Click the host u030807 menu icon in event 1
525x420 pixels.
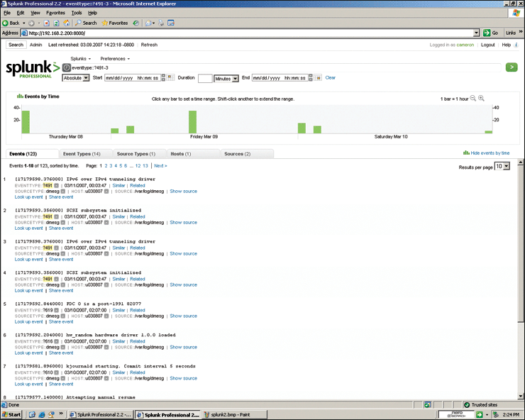coord(106,192)
